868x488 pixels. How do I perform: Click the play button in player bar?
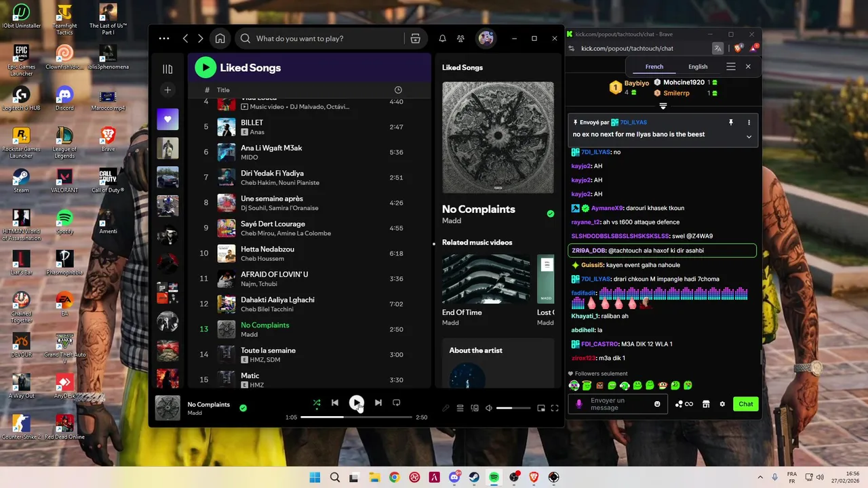(356, 403)
